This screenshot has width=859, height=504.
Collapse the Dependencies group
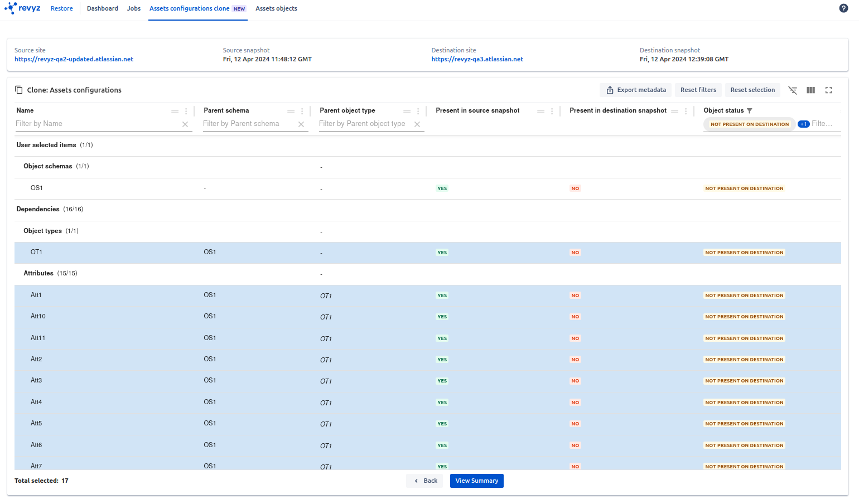point(428,210)
